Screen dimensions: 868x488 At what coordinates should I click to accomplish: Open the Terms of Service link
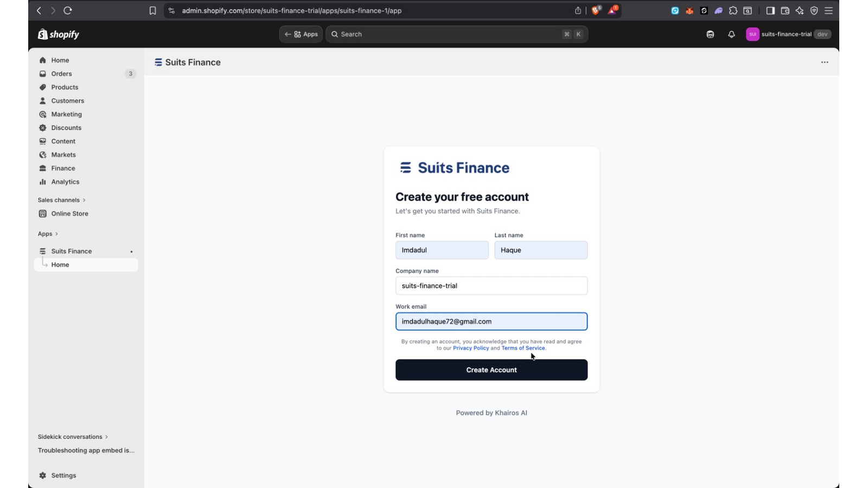(x=523, y=348)
